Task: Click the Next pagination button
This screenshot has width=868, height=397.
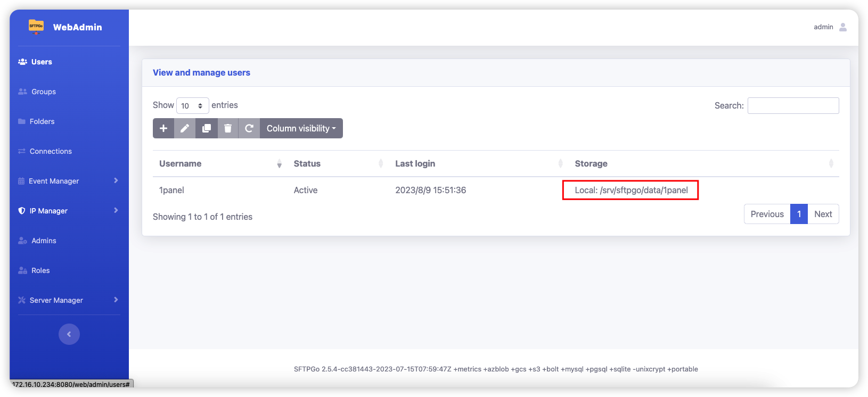Action: click(823, 214)
